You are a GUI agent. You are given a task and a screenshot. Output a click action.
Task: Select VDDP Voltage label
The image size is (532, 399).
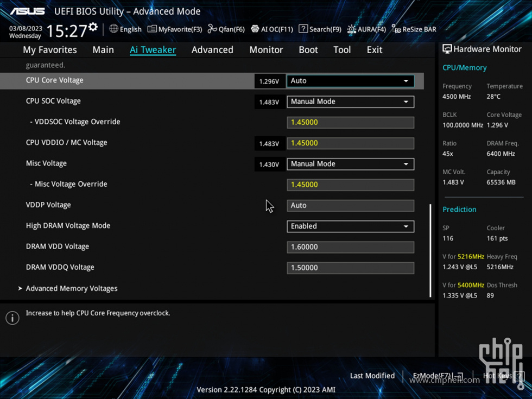coord(48,205)
